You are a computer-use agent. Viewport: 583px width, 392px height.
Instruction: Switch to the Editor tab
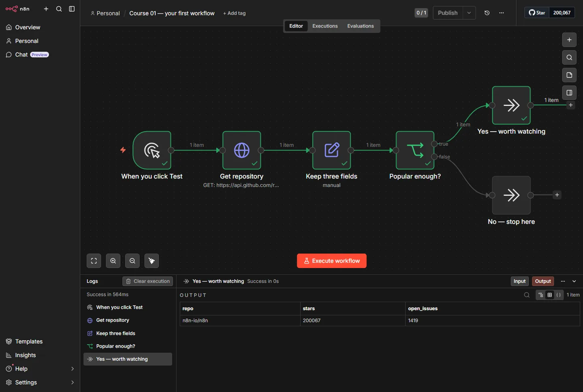[x=296, y=26]
